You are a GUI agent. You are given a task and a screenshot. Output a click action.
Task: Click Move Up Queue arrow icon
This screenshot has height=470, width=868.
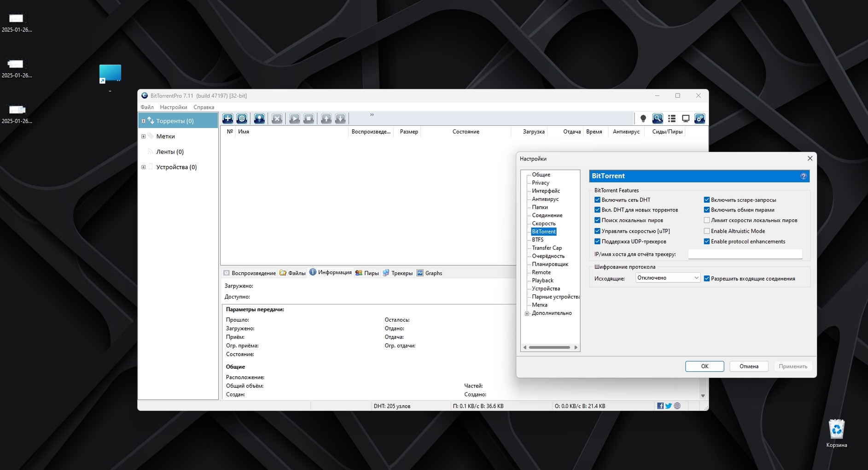point(326,118)
